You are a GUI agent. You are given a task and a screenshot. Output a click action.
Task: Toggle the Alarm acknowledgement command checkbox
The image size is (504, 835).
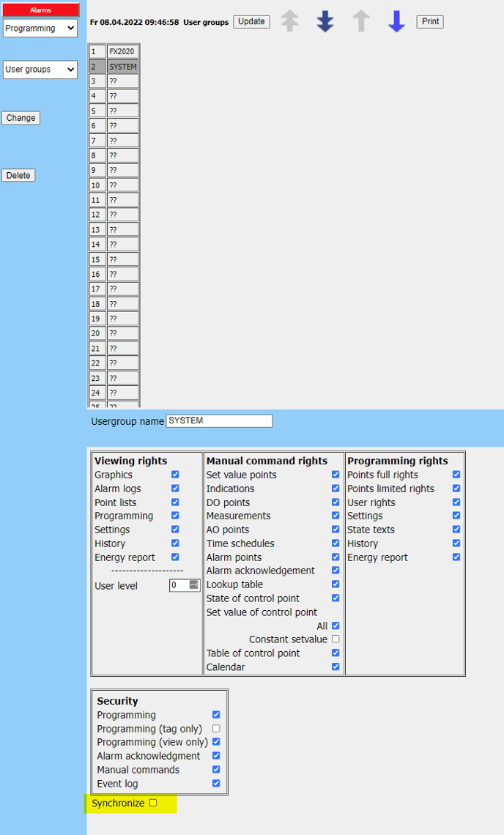click(x=336, y=570)
